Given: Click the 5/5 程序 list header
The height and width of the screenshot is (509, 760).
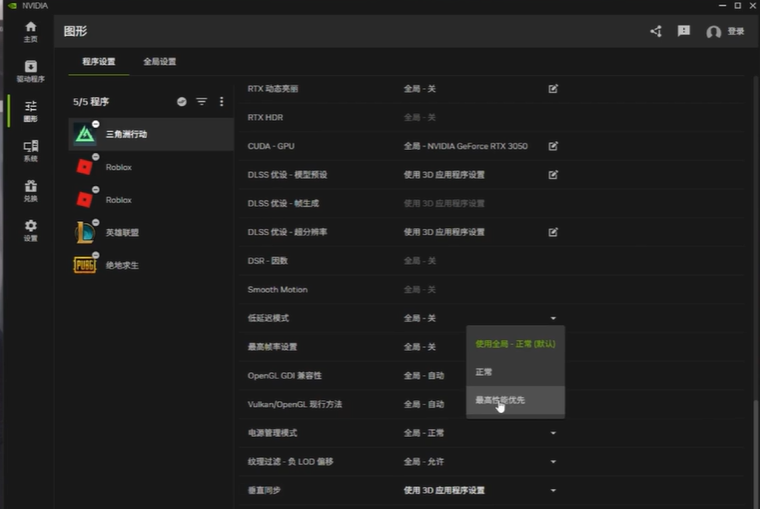Looking at the screenshot, I should [x=91, y=102].
